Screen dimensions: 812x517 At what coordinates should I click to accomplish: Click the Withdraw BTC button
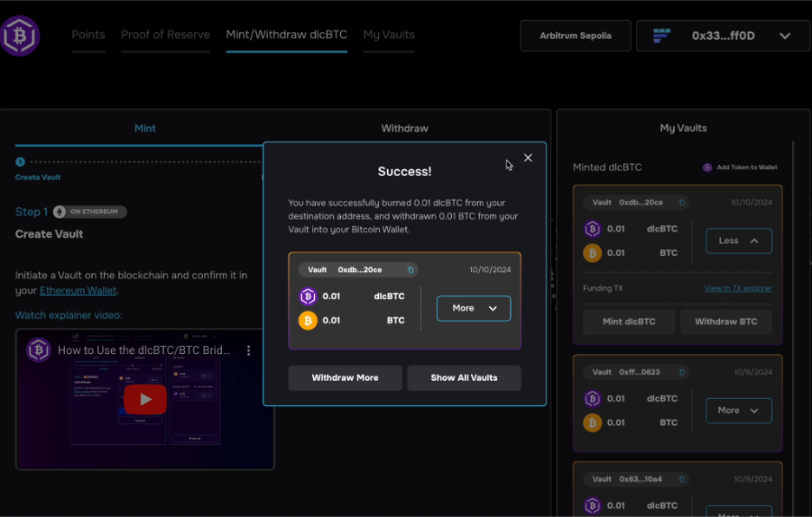pyautogui.click(x=726, y=322)
